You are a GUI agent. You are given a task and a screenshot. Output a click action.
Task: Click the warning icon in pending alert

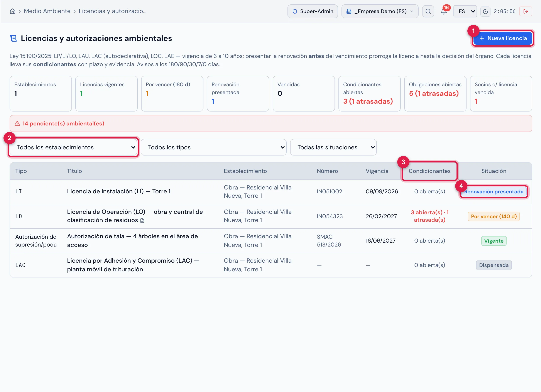point(17,123)
